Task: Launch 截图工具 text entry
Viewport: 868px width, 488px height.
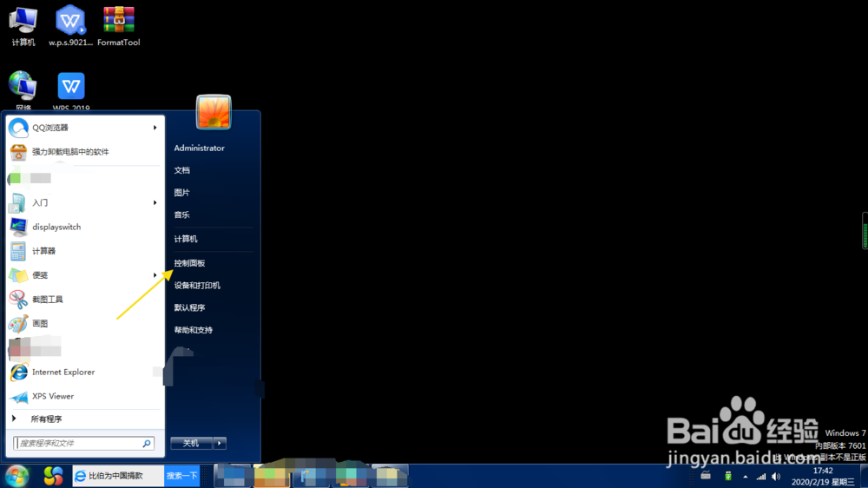Action: coord(48,300)
